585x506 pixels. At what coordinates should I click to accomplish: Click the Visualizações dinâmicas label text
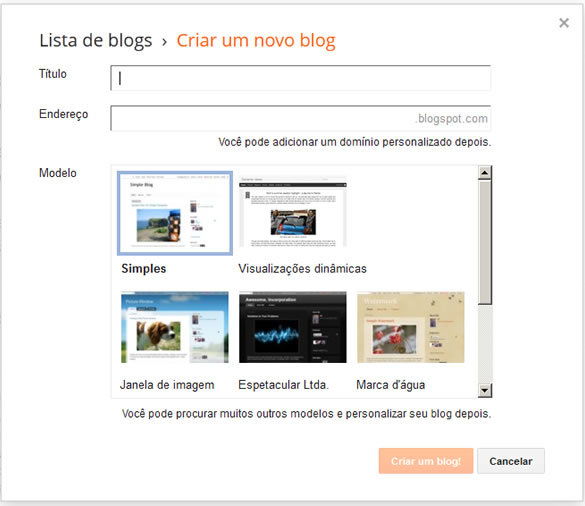coord(303,269)
